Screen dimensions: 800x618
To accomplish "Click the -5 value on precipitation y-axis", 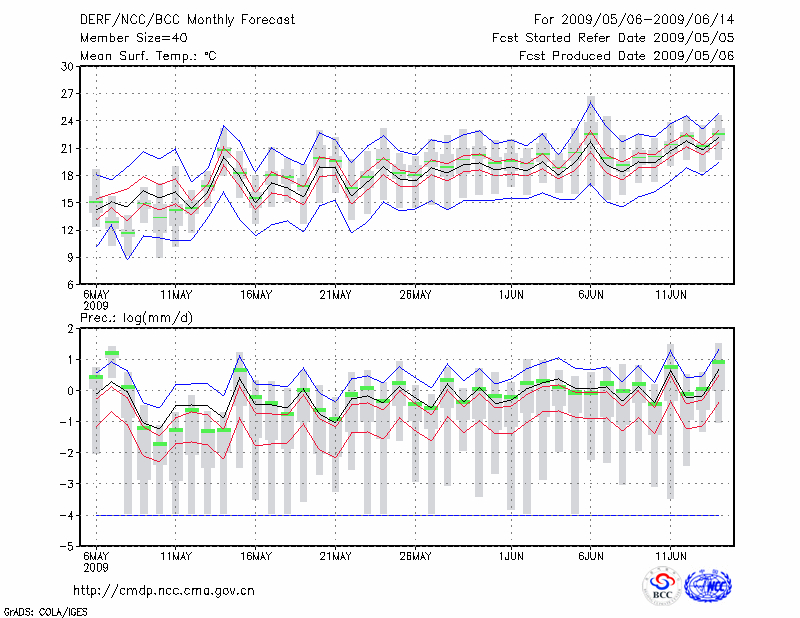I will tap(67, 547).
